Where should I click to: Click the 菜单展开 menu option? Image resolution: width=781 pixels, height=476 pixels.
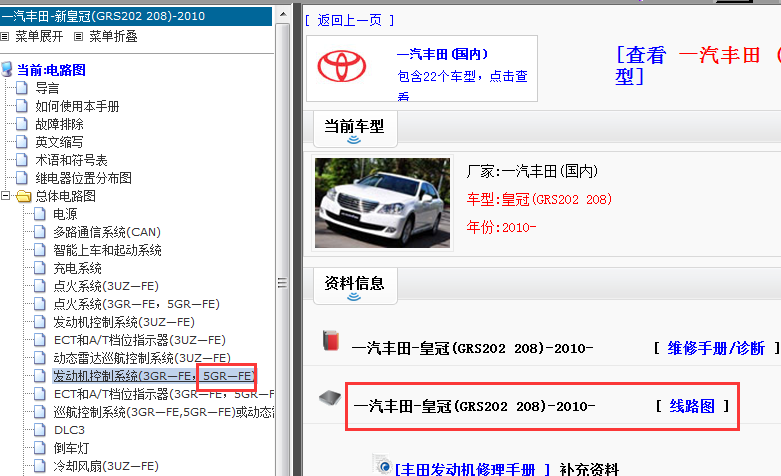39,36
